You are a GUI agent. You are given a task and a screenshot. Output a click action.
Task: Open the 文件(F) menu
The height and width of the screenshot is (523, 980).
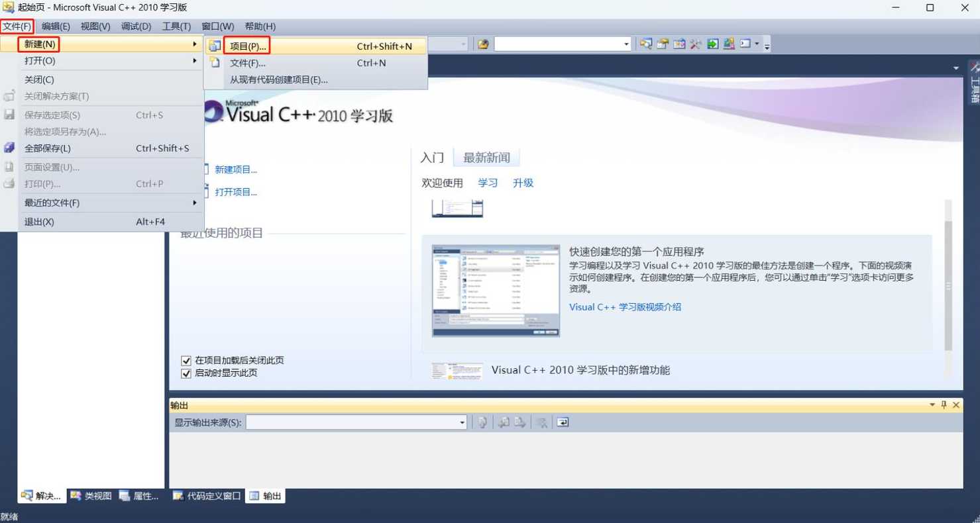17,26
